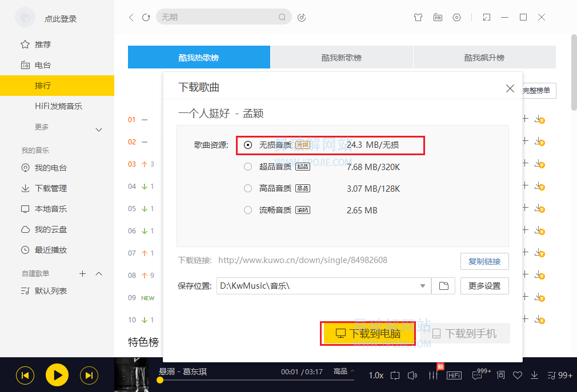Switch to 酷我新歌榜 tab
577x392 pixels.
click(341, 57)
